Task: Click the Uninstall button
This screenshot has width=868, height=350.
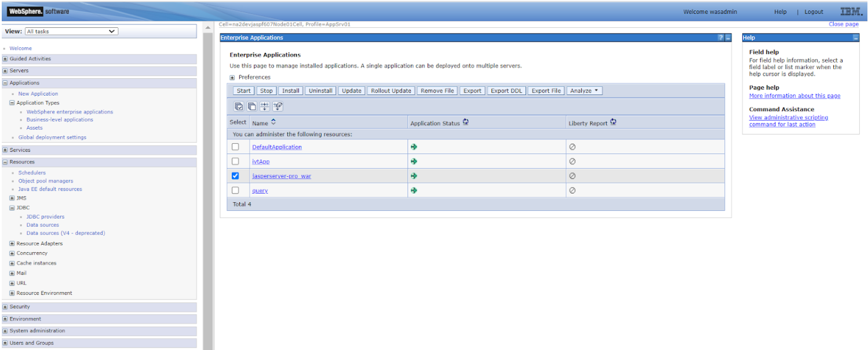Action: [x=320, y=91]
